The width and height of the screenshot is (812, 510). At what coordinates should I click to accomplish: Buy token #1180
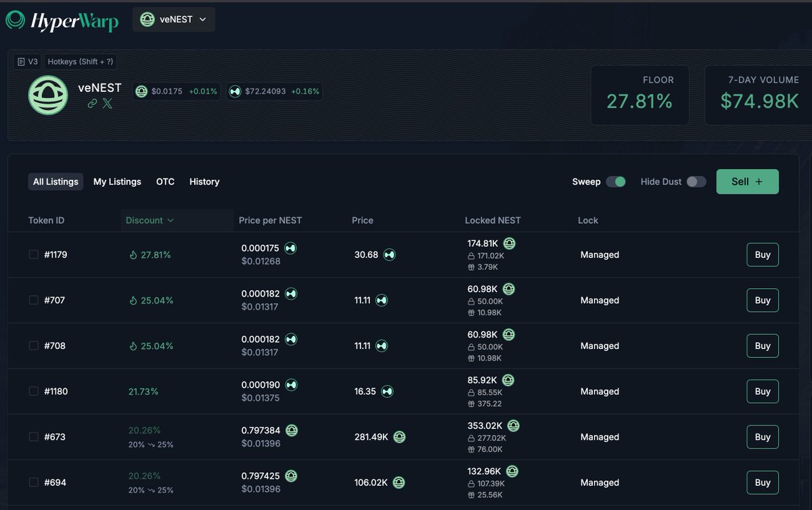coord(763,391)
